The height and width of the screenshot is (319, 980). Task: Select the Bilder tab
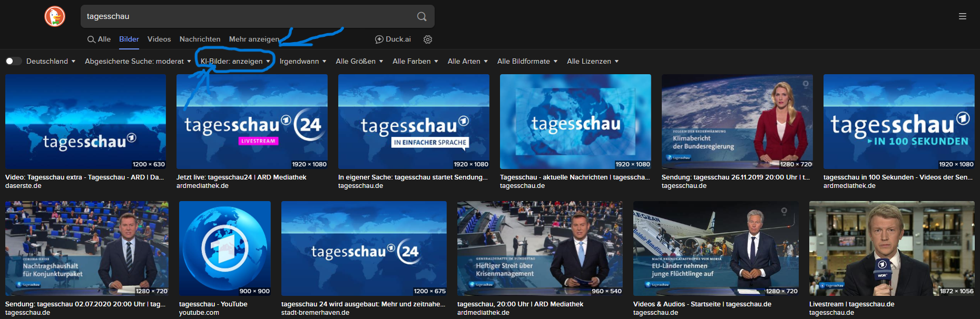(x=129, y=39)
